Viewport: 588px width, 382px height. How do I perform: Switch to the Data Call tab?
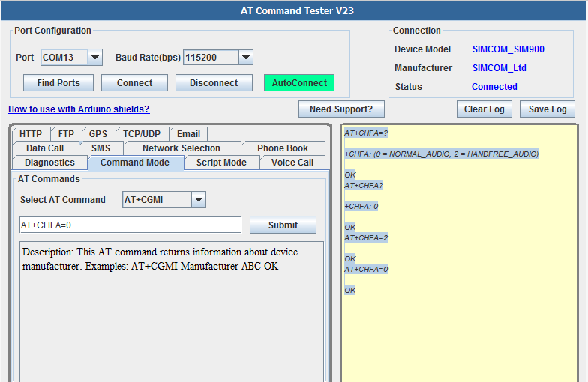[45, 148]
